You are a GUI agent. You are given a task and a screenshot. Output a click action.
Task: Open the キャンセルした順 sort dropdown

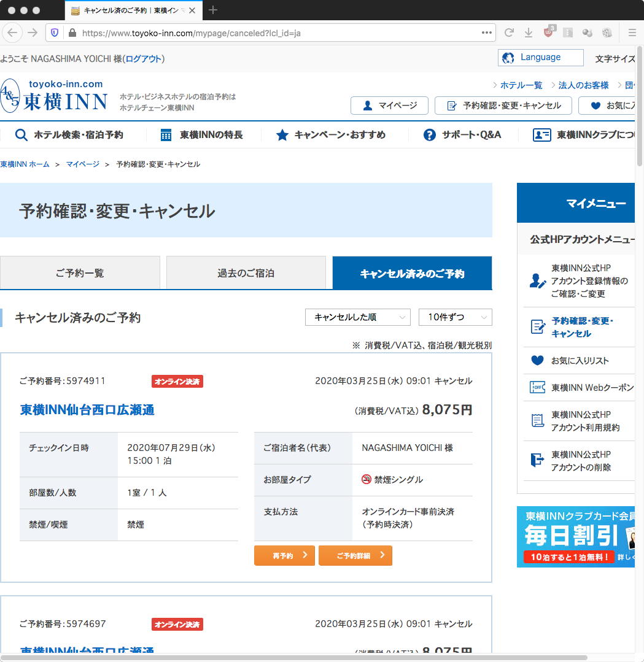point(357,317)
